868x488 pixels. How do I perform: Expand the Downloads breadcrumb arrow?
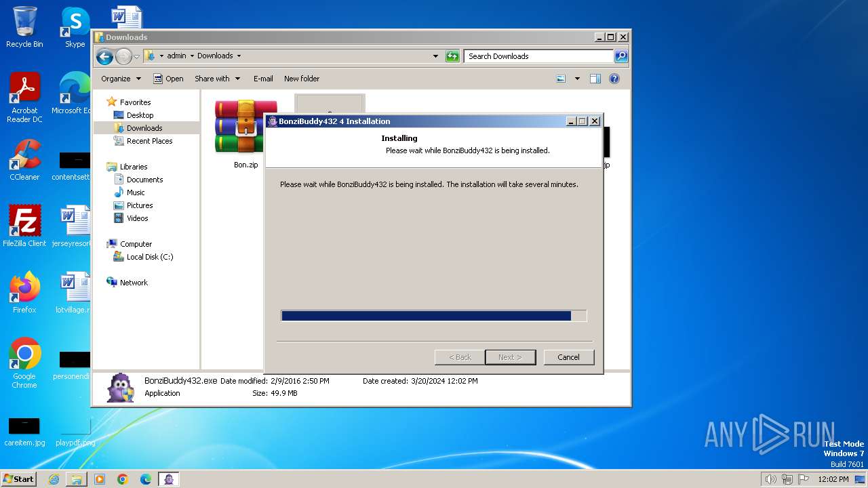[x=239, y=56]
